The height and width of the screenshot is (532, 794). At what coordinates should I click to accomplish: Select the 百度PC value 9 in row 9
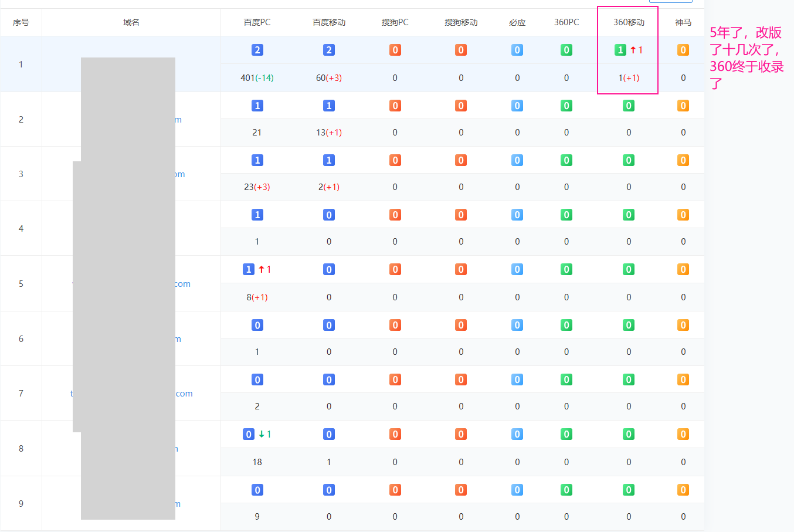(257, 517)
